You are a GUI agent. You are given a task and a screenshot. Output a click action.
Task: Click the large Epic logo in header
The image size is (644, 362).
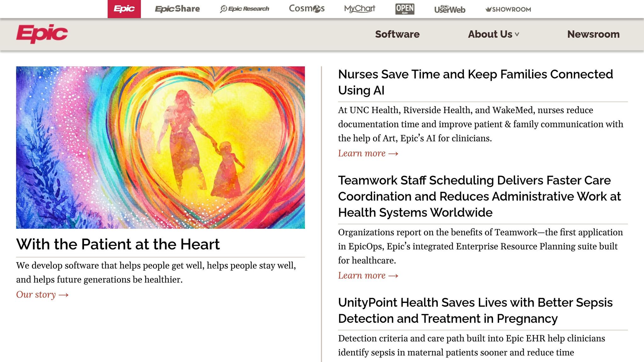pyautogui.click(x=42, y=34)
